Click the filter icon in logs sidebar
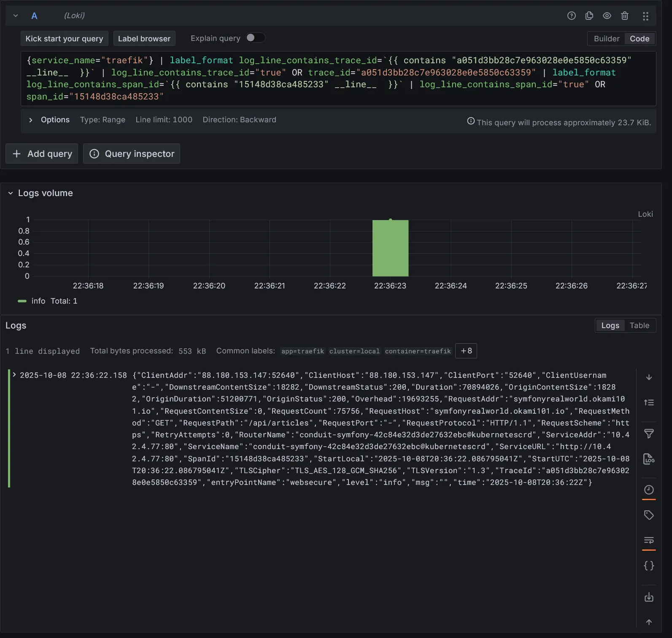 (x=649, y=433)
